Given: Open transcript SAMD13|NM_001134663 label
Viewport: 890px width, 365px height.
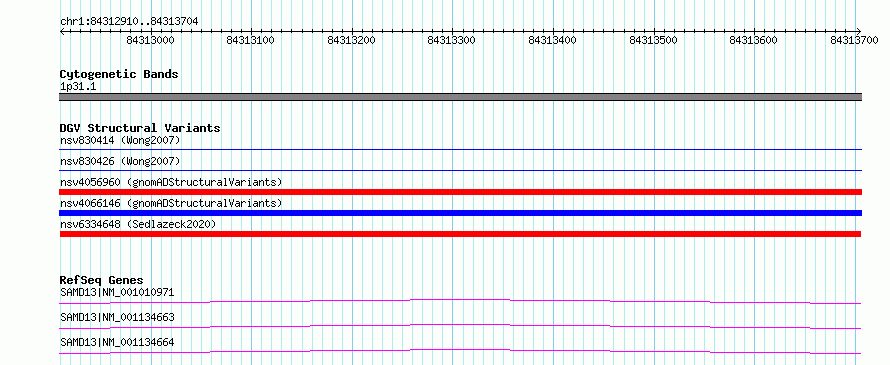Looking at the screenshot, I should click(x=117, y=317).
